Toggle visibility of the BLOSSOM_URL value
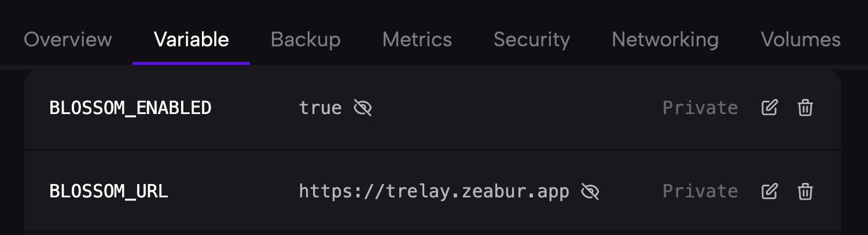This screenshot has width=868, height=235. pyautogui.click(x=590, y=191)
